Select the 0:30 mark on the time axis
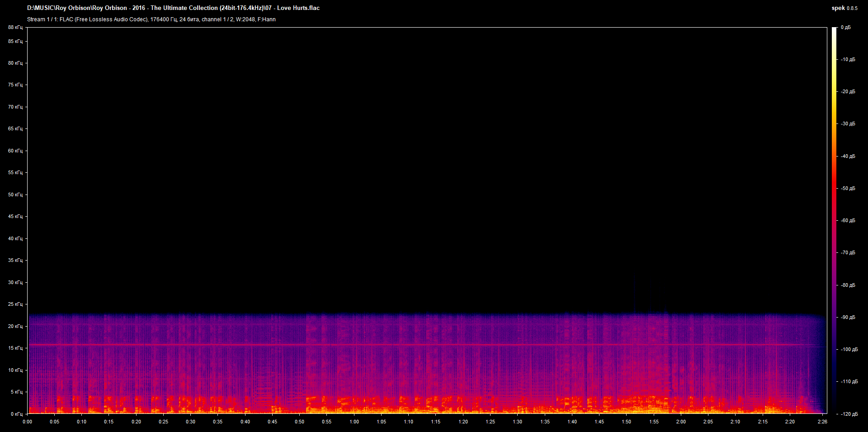This screenshot has width=868, height=432. click(x=190, y=422)
